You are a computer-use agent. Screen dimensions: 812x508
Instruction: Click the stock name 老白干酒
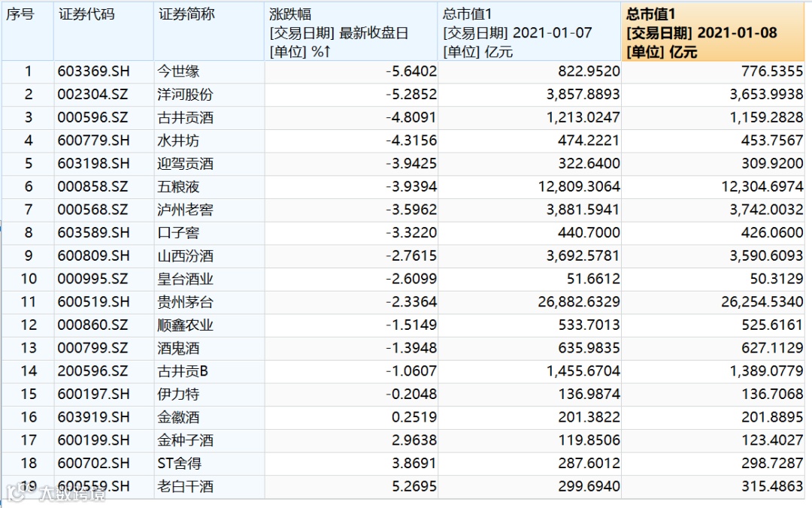(185, 486)
